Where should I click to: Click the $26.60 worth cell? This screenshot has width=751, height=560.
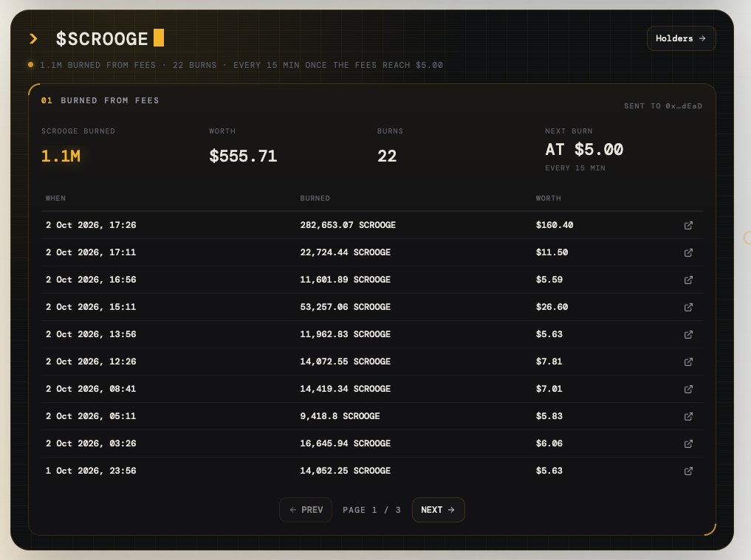(552, 307)
